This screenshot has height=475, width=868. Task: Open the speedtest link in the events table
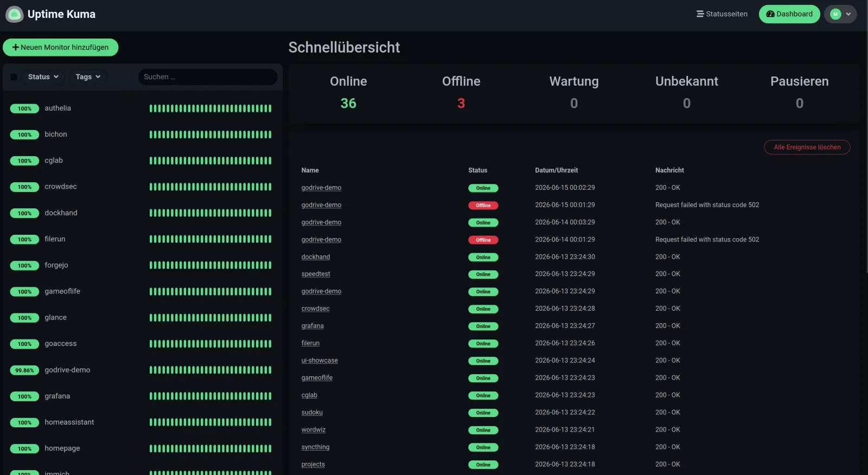pyautogui.click(x=316, y=274)
